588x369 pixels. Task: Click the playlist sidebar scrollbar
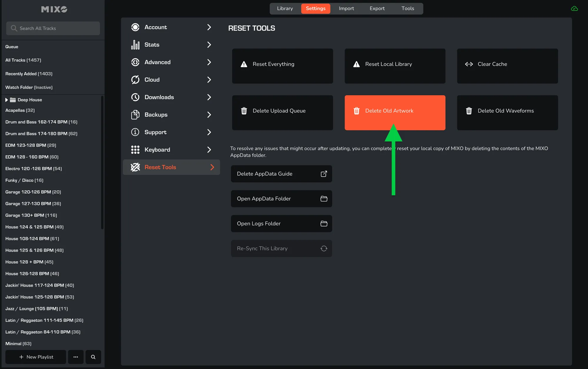coord(102,162)
